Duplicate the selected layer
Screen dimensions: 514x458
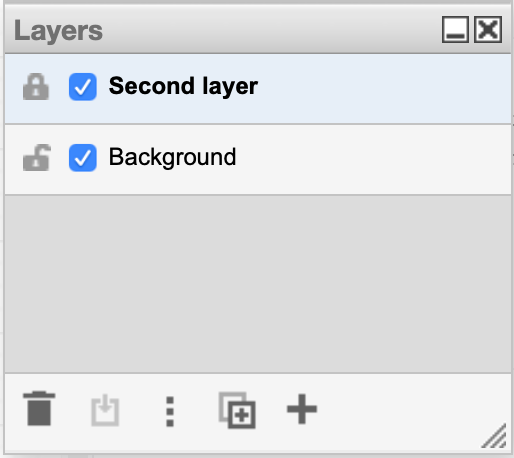pyautogui.click(x=237, y=410)
